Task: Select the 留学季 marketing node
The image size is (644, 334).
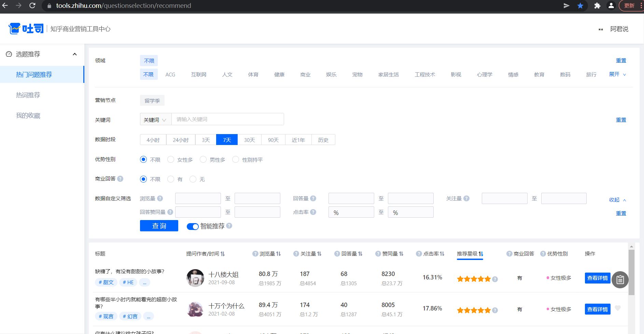Action: point(152,100)
